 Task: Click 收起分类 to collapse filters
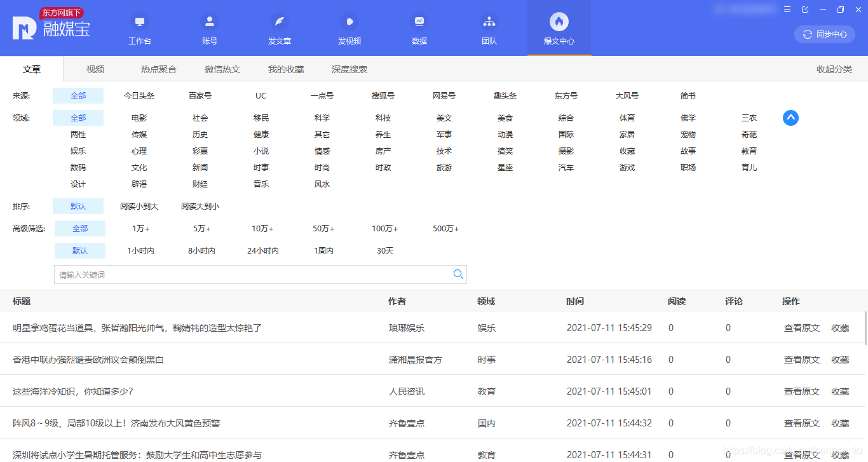point(834,69)
